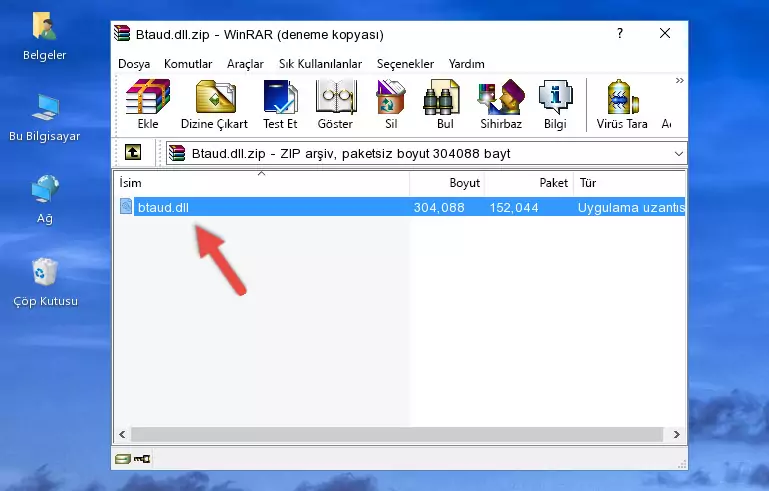Open the Göster (View) tool
The image size is (769, 491).
pos(335,104)
